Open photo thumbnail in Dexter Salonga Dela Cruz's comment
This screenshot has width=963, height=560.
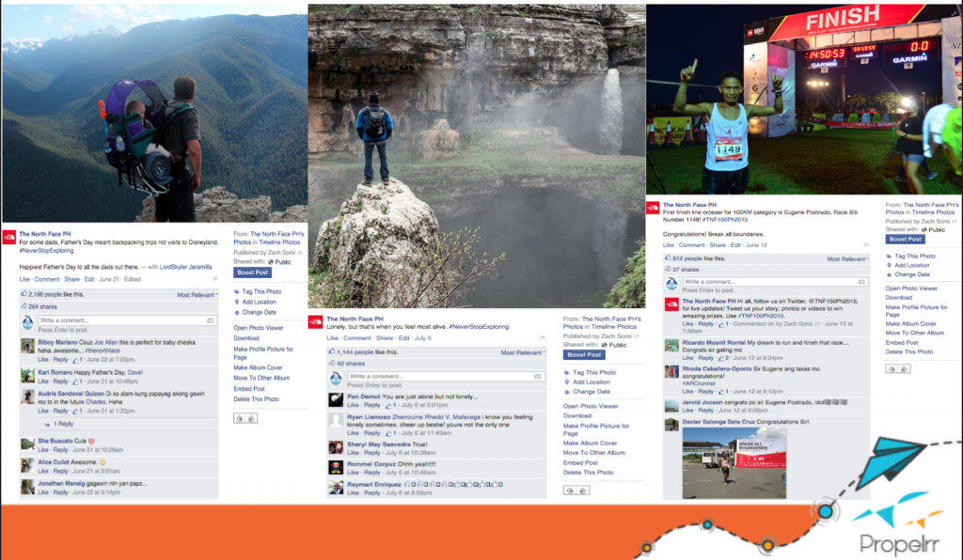point(734,463)
